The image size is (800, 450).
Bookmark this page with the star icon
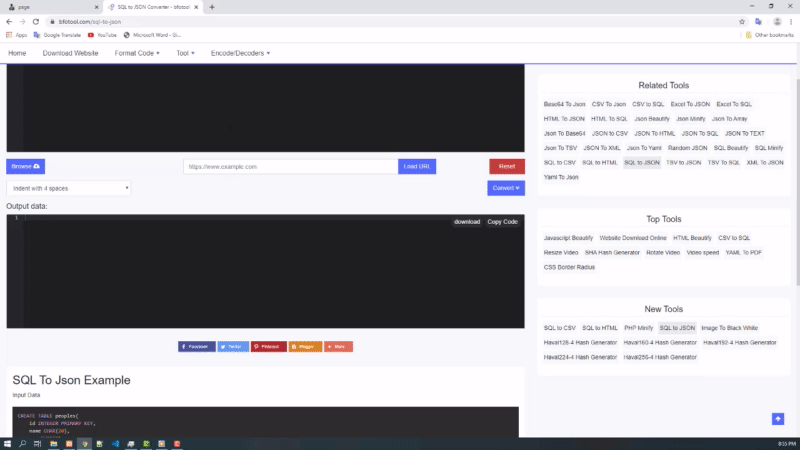[741, 21]
